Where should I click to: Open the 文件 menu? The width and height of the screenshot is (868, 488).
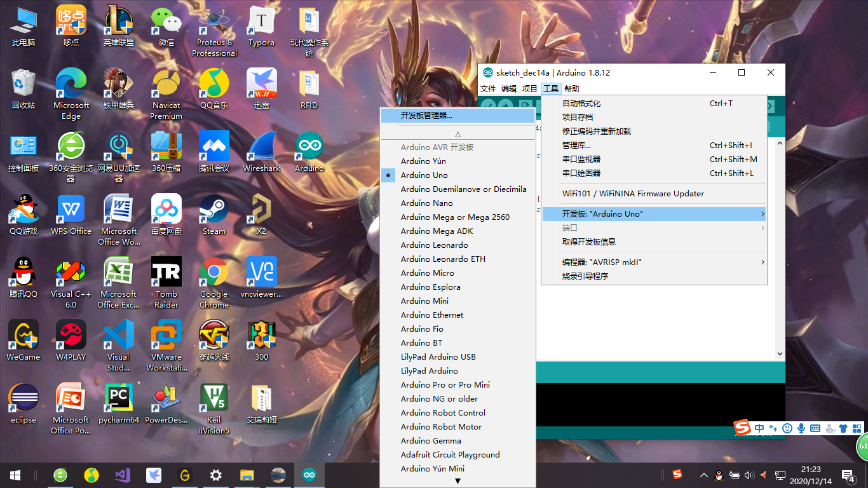tap(487, 88)
